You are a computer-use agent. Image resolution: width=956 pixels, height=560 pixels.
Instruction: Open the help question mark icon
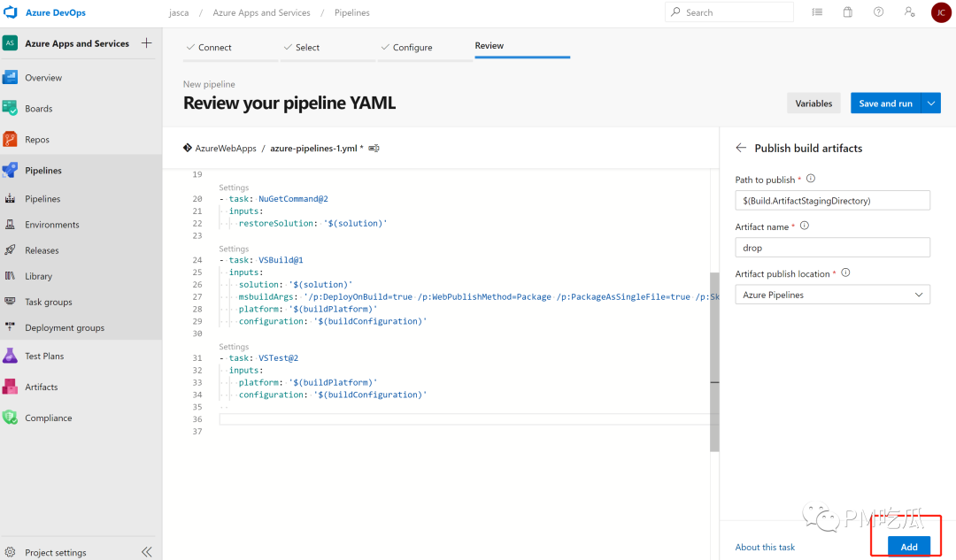point(879,12)
